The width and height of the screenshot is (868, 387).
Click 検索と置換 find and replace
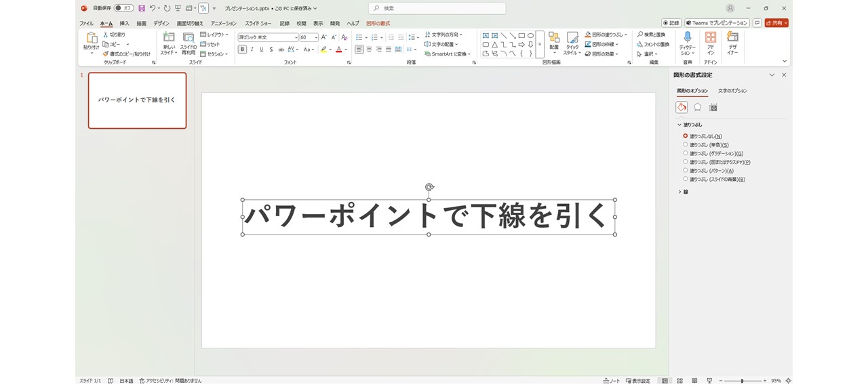pos(651,35)
